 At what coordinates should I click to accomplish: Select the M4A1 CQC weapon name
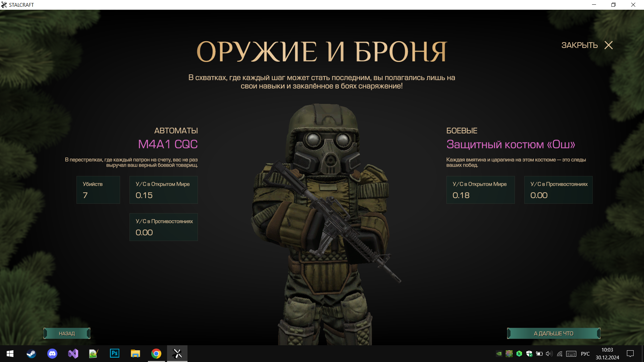[x=168, y=144]
